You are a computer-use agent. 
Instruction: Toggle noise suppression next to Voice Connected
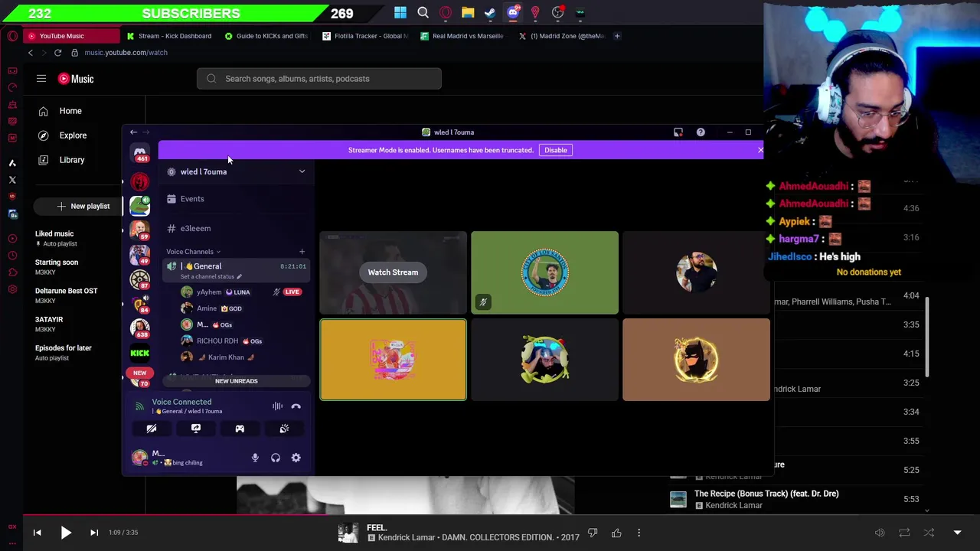(x=277, y=406)
